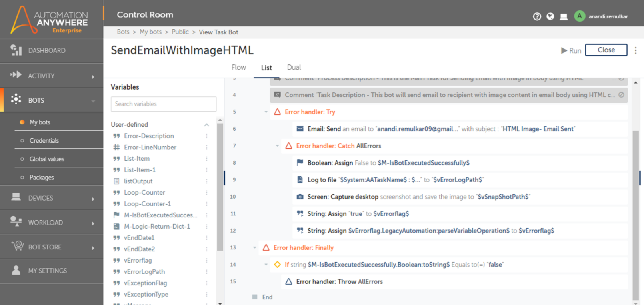Collapse the Catch AllErrors block

click(278, 146)
